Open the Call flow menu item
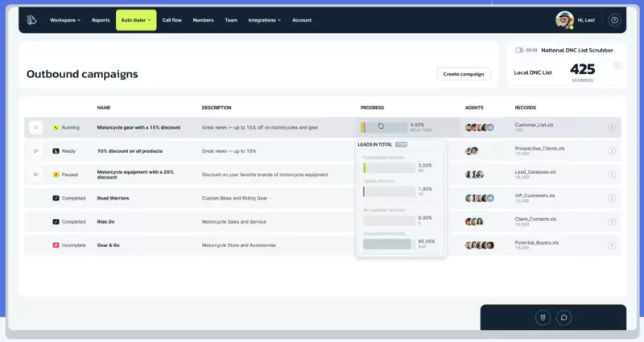Image resolution: width=644 pixels, height=342 pixels. 171,20
